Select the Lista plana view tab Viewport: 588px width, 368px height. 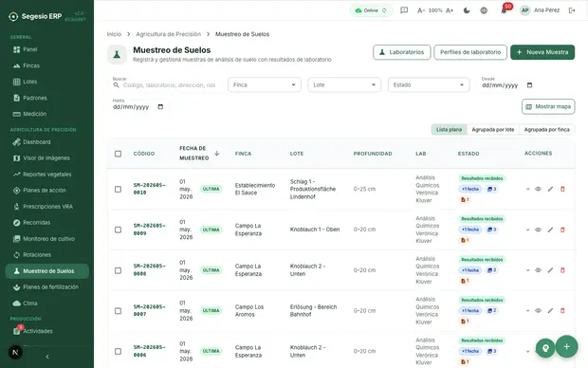point(449,129)
